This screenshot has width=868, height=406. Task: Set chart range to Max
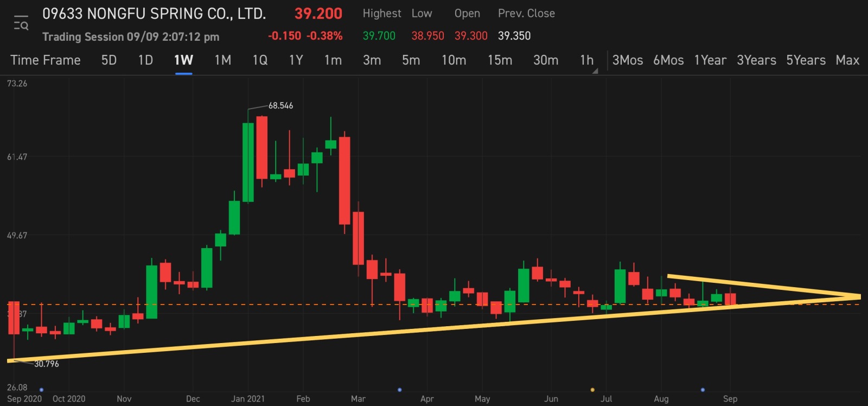pyautogui.click(x=847, y=60)
